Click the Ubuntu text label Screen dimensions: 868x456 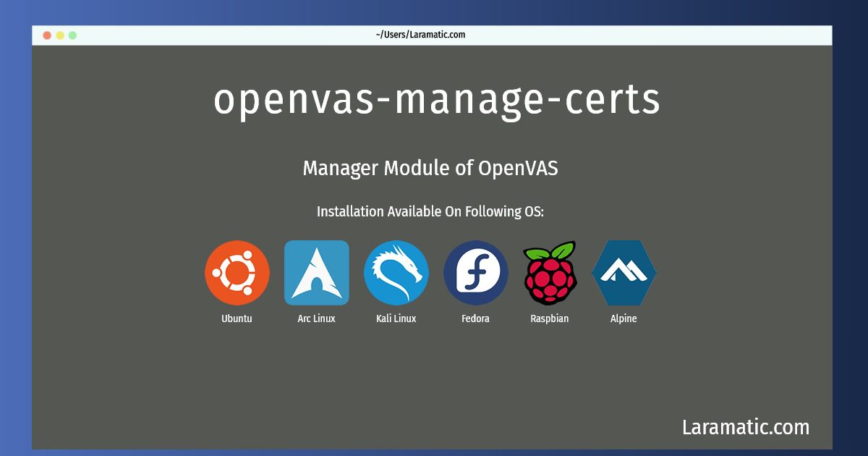(237, 318)
